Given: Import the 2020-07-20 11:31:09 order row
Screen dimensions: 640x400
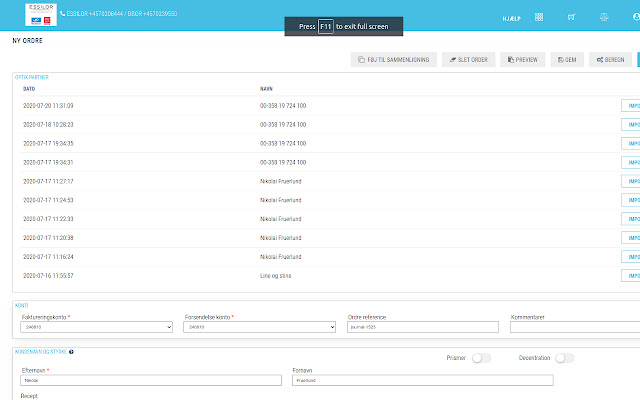Looking at the screenshot, I should click(631, 105).
